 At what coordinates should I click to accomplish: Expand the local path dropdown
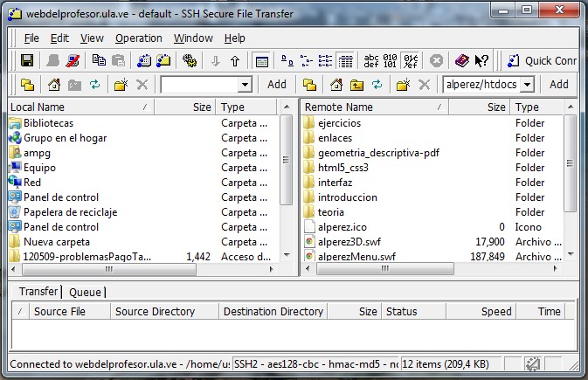(245, 85)
